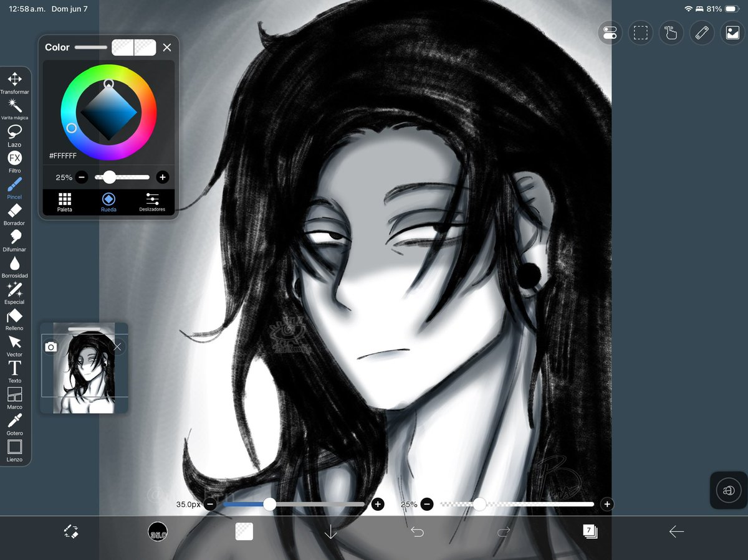The width and height of the screenshot is (748, 560).
Task: Tap the #FFFFFF hex color value
Action: [63, 156]
